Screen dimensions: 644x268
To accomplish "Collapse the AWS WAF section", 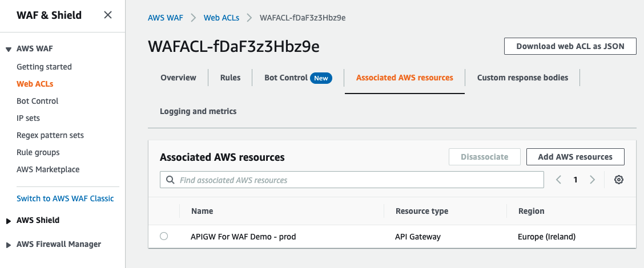I will (8, 50).
